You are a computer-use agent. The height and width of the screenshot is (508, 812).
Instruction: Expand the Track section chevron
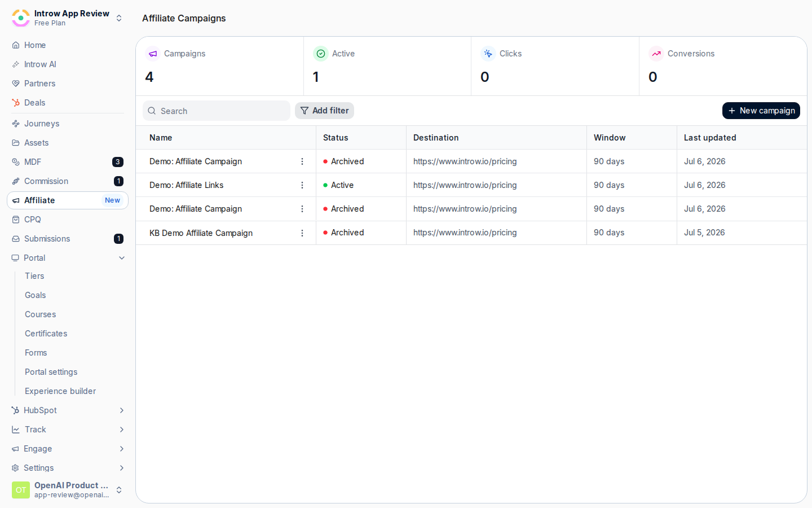pyautogui.click(x=122, y=430)
